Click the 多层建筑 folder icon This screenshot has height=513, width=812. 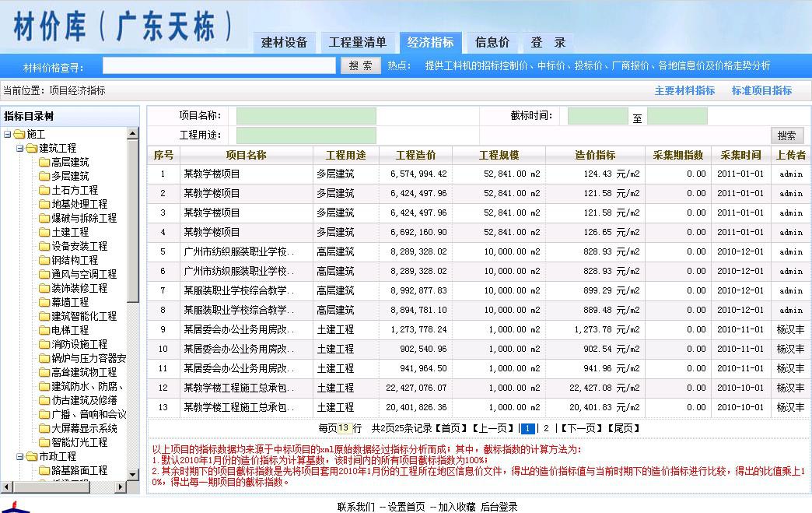tap(44, 176)
